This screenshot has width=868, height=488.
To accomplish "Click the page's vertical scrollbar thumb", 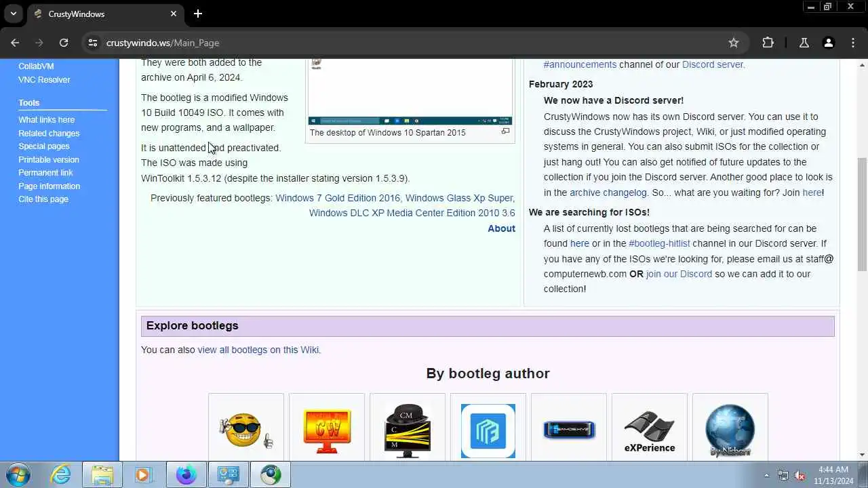I will coord(862,213).
